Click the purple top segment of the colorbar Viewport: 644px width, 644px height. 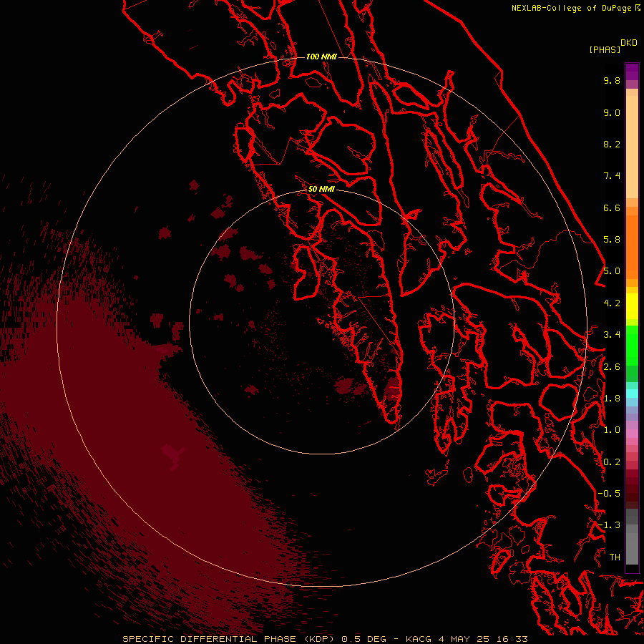coord(632,72)
